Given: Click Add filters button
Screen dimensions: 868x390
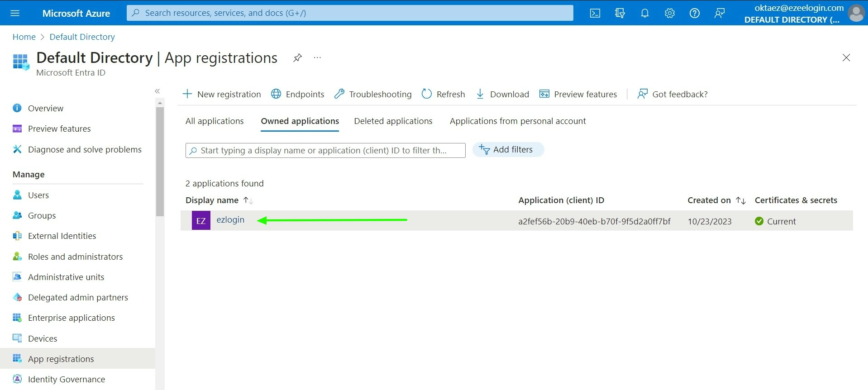Looking at the screenshot, I should (x=508, y=150).
